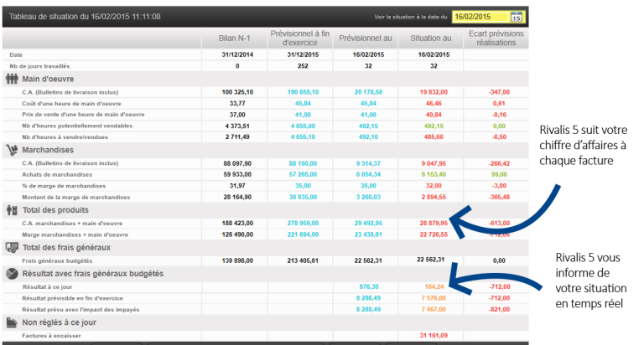Click the 88 097,90 marchandises value
Viewport: 644px width, 345px height.
click(x=237, y=163)
